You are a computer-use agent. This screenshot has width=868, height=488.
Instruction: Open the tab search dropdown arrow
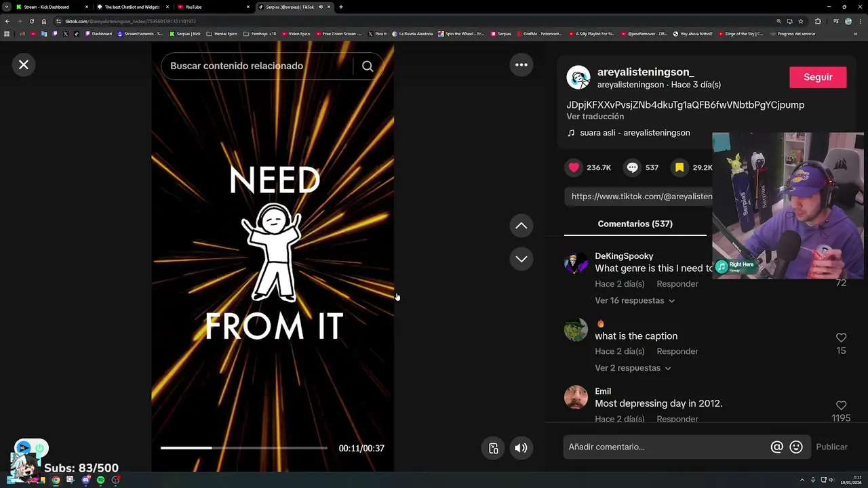(x=6, y=7)
